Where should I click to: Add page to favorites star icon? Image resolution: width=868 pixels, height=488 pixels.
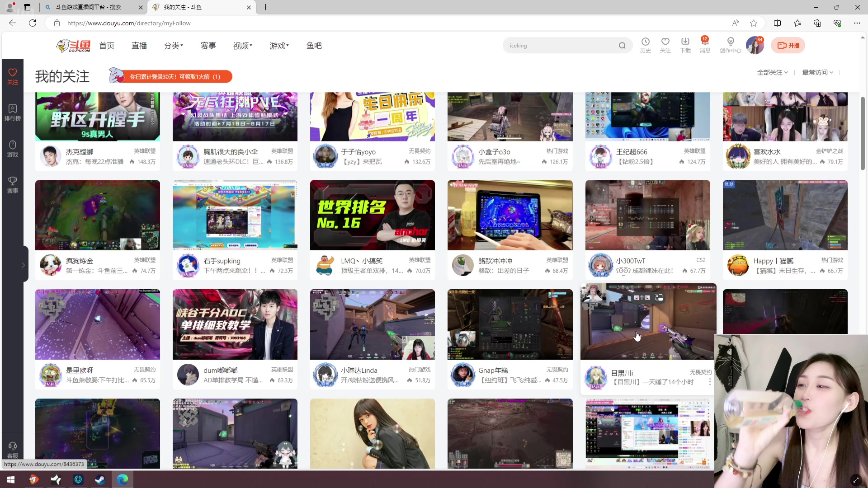754,23
